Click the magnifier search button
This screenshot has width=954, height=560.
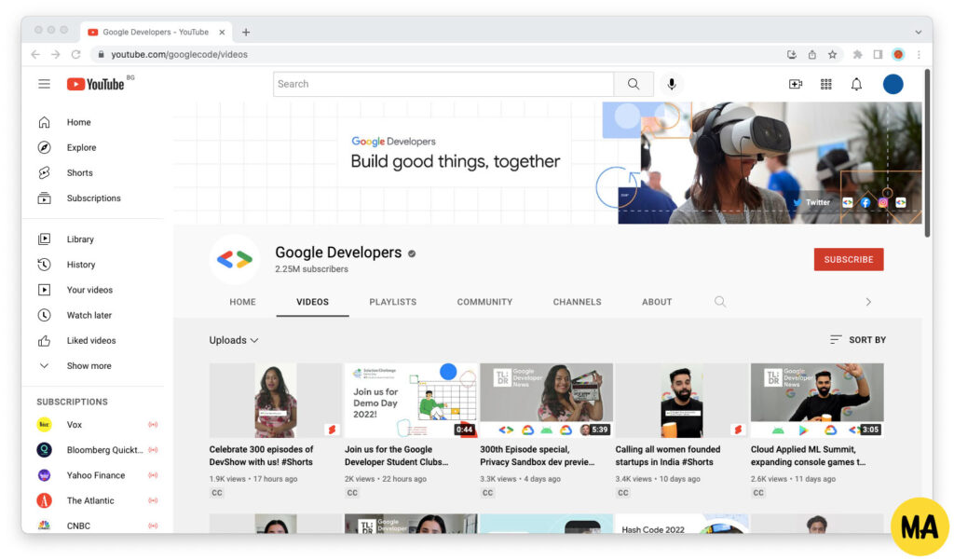point(634,84)
